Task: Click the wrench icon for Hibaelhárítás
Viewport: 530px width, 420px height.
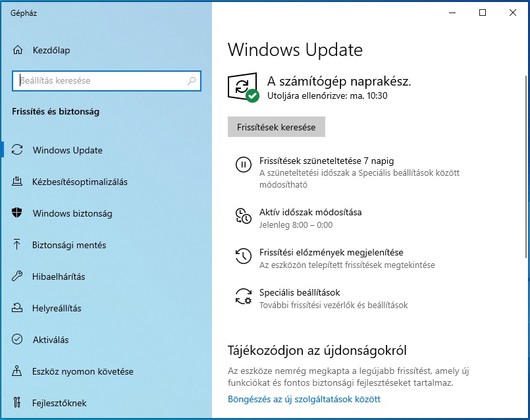Action: (17, 276)
